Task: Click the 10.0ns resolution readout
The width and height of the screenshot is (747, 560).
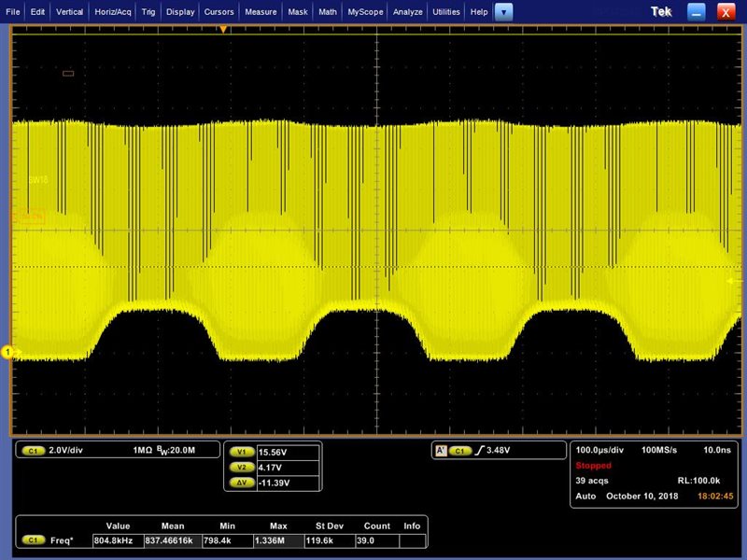Action: [x=717, y=450]
